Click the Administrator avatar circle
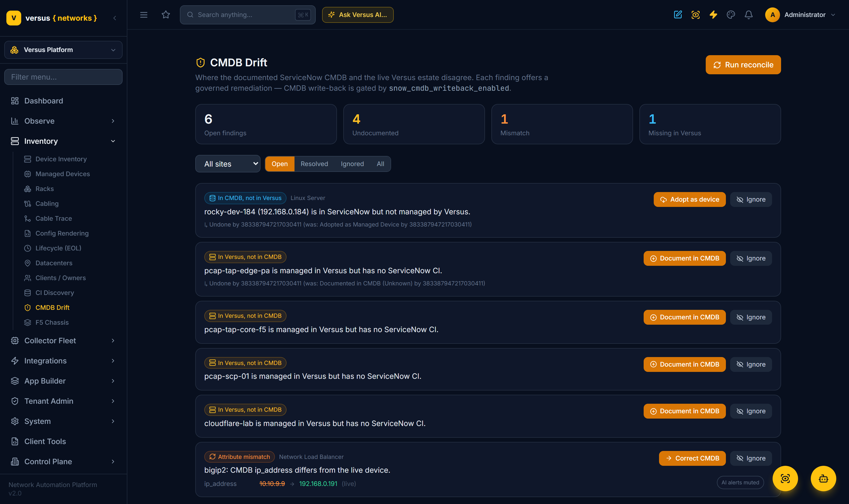The image size is (849, 504). point(772,15)
